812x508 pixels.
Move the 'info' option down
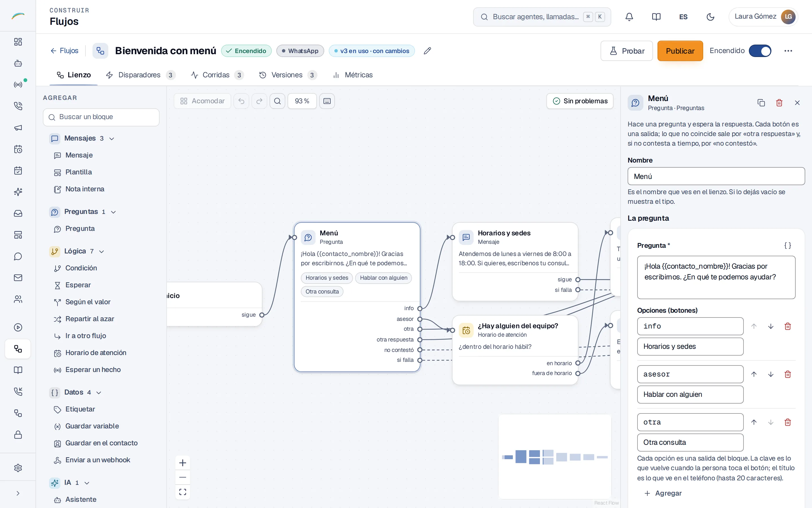coord(771,326)
